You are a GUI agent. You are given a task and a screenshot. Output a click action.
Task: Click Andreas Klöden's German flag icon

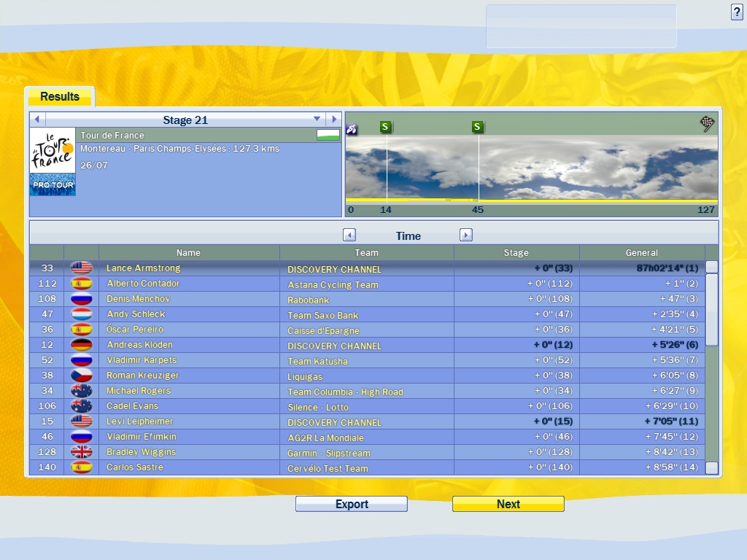81,345
